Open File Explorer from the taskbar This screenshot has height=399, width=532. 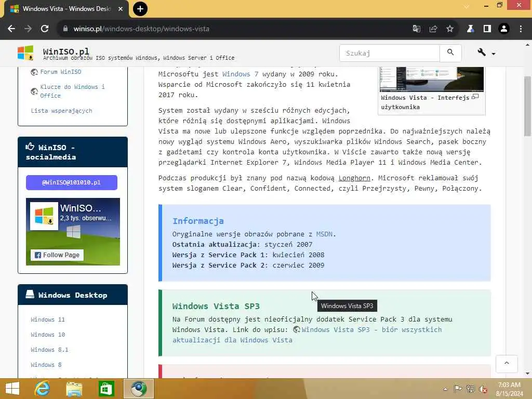click(x=74, y=389)
